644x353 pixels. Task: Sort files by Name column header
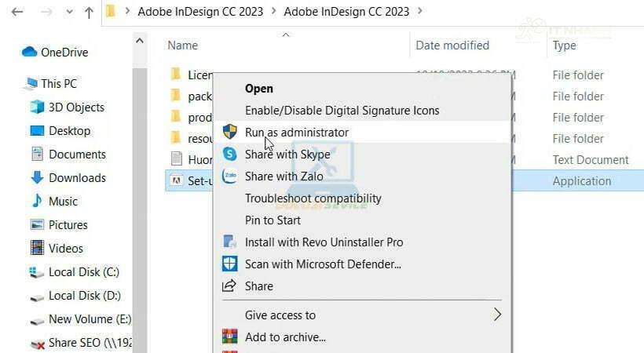(x=183, y=45)
